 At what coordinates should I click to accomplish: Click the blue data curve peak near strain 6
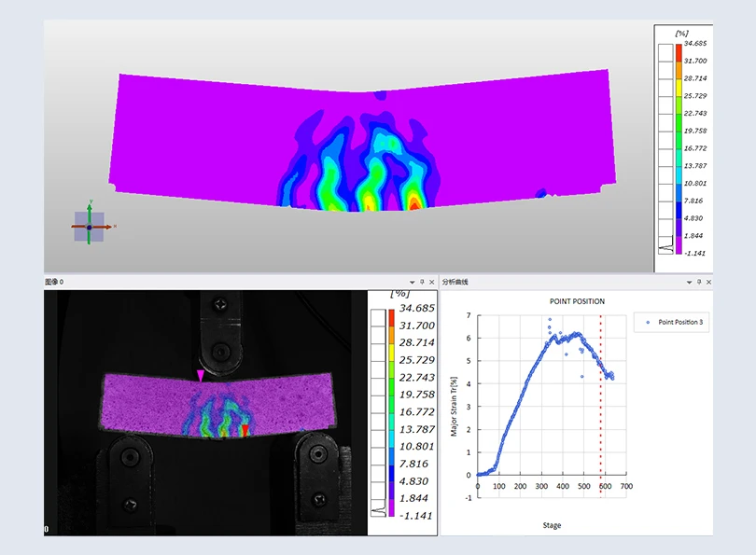pyautogui.click(x=577, y=334)
